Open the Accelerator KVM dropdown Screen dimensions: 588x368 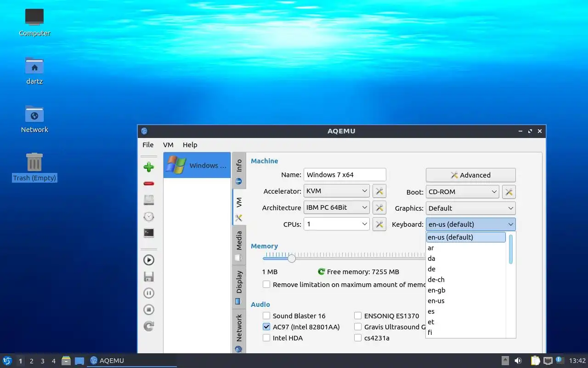(x=337, y=191)
